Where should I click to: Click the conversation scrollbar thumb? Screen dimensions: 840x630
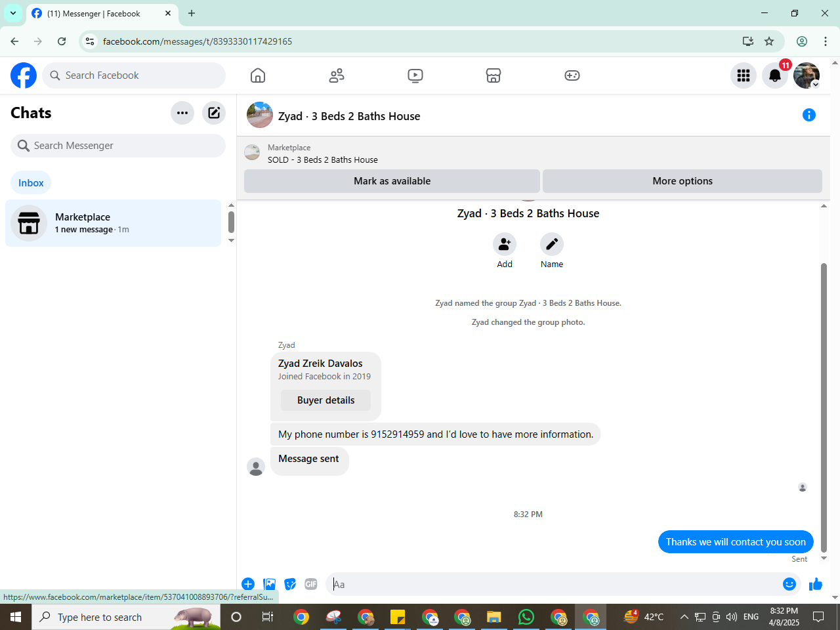pos(824,407)
